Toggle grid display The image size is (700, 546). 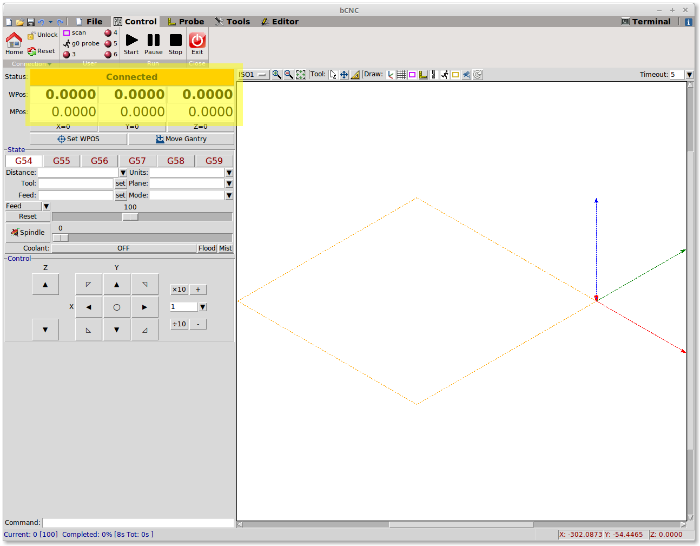(x=401, y=75)
